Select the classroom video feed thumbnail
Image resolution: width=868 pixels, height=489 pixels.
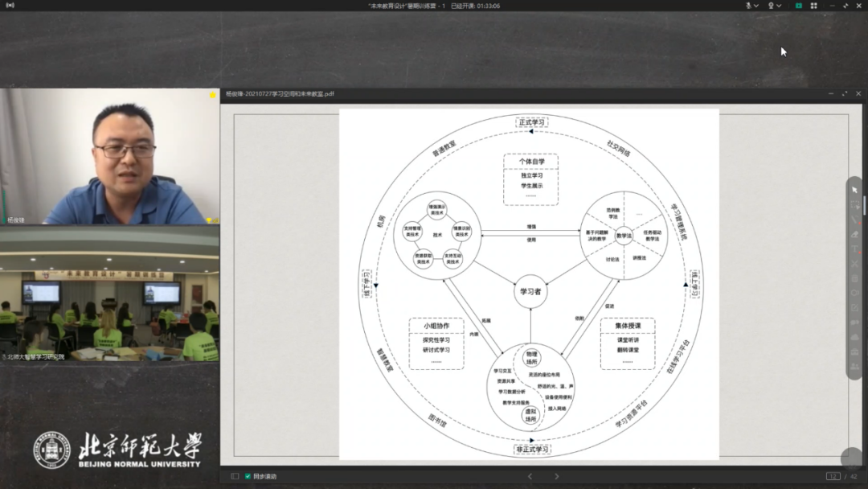point(110,294)
